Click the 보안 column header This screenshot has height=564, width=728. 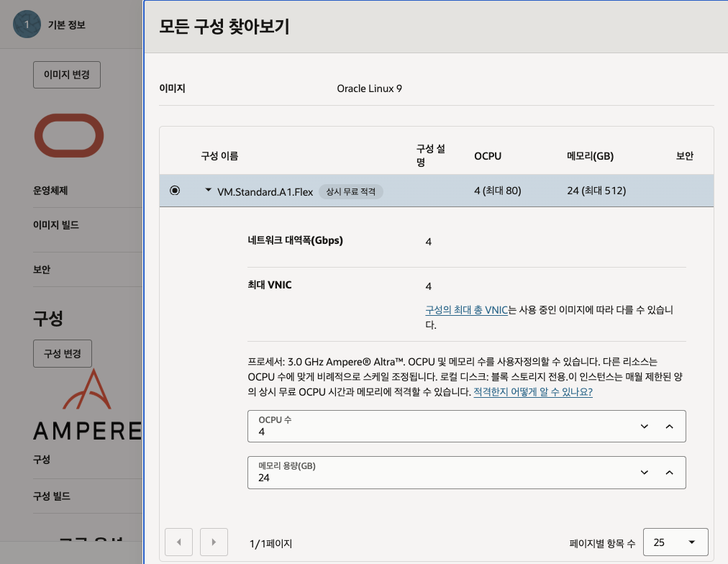coord(684,156)
